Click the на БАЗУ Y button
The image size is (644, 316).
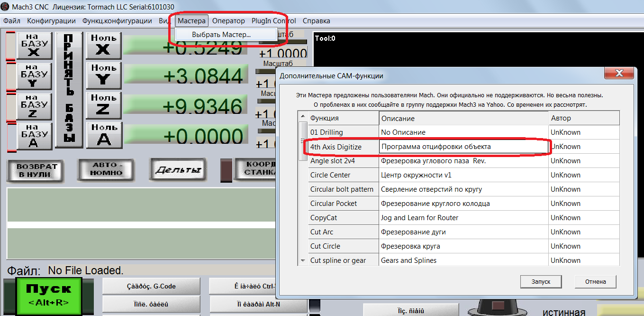34,76
